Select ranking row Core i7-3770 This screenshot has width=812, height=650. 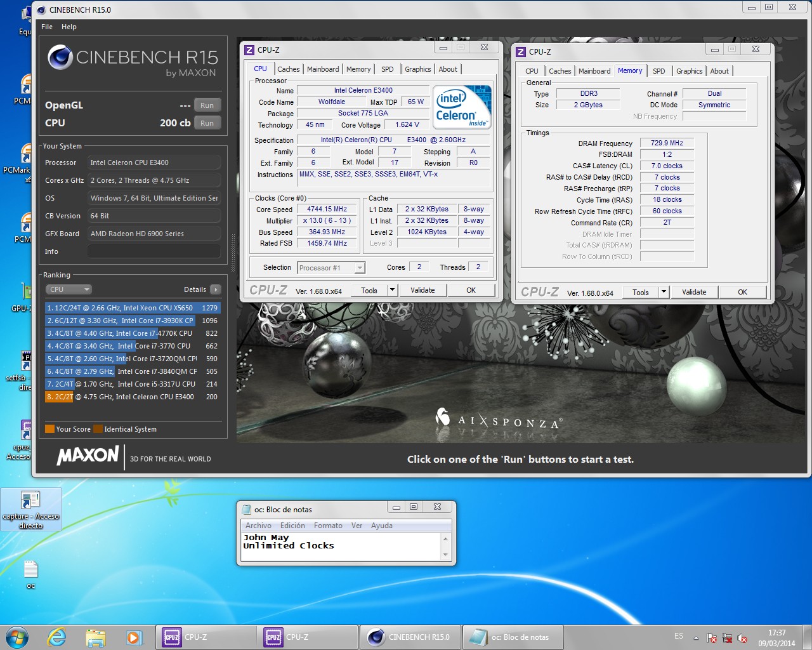point(132,346)
